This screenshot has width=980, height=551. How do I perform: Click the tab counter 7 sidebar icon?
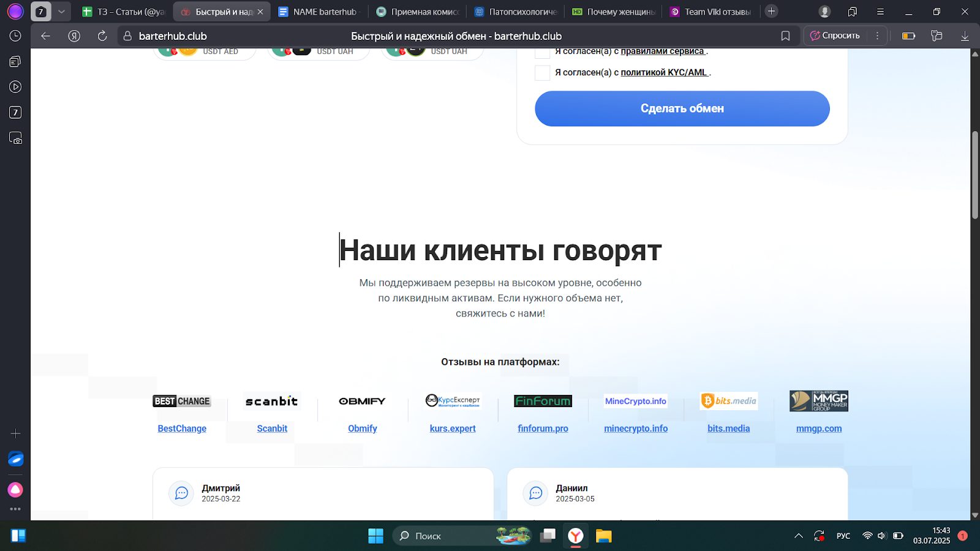[15, 113]
